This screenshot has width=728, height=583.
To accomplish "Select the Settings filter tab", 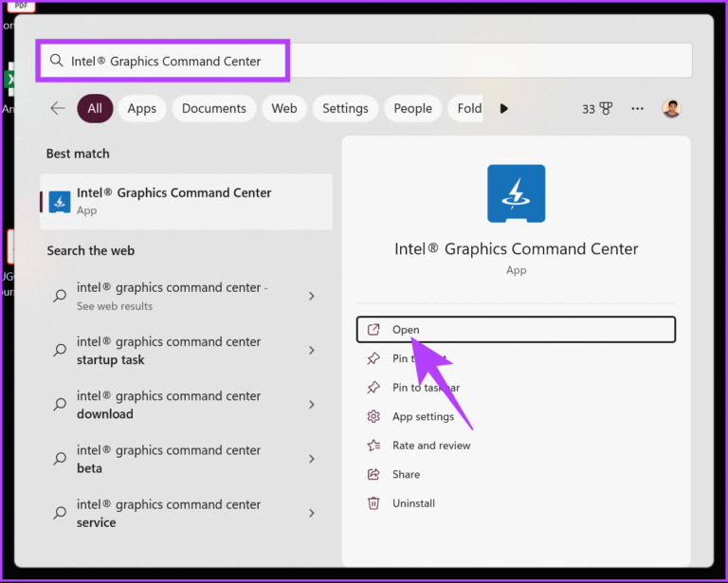I will point(345,109).
